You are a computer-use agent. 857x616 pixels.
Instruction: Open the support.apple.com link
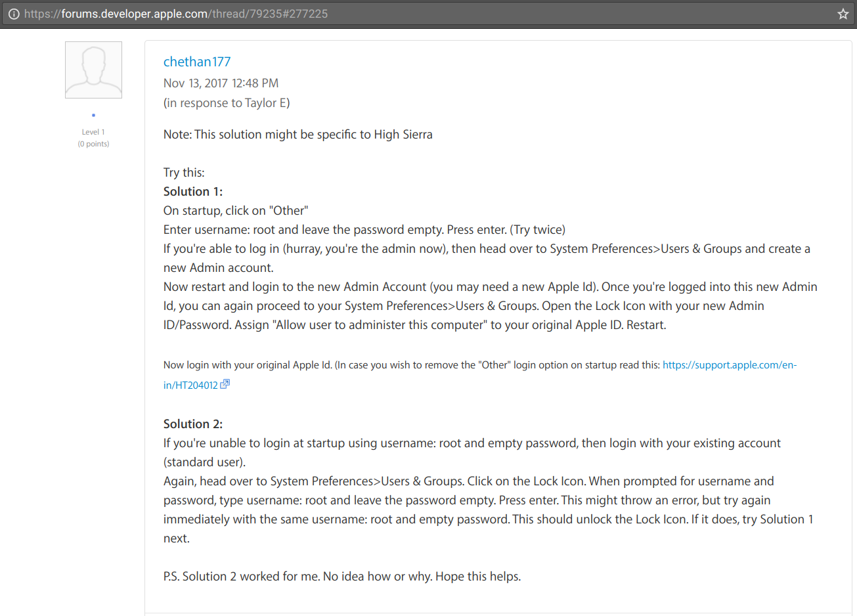tap(729, 365)
